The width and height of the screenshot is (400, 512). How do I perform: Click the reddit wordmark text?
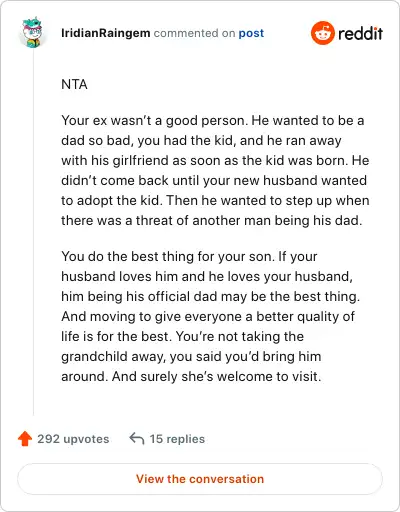pyautogui.click(x=360, y=33)
